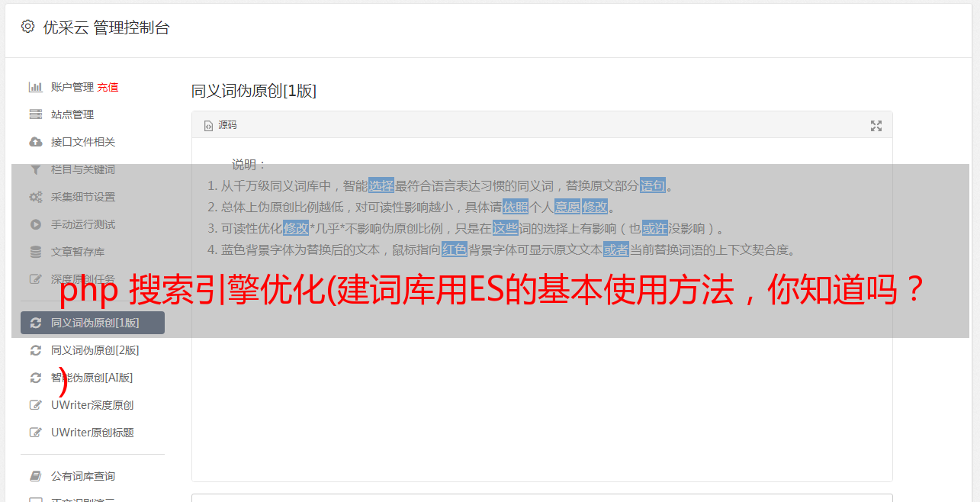Viewport: 980px width, 502px height.
Task: Click the cloud upload icon for 接口文件相关
Action: (35, 142)
